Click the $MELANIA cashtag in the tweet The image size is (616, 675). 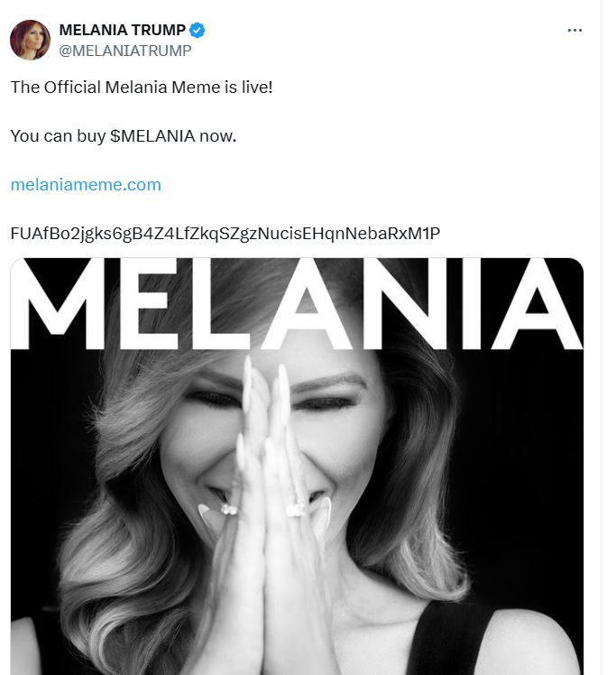155,136
